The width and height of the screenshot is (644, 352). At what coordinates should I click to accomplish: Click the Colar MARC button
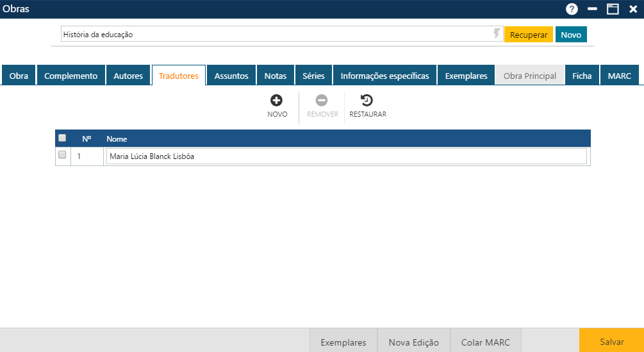[x=486, y=342]
